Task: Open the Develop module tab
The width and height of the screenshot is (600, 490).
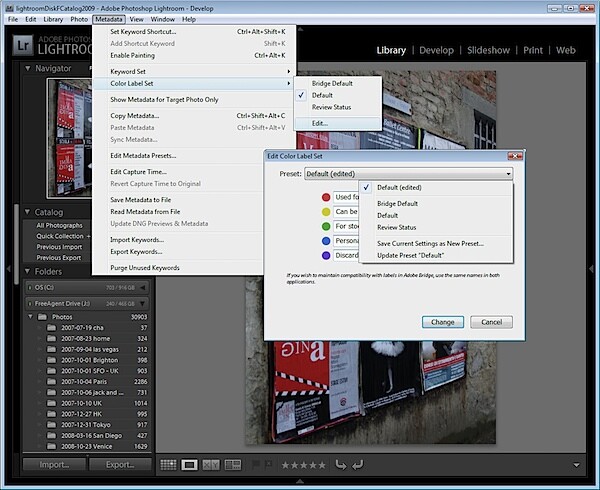Action: tap(436, 50)
